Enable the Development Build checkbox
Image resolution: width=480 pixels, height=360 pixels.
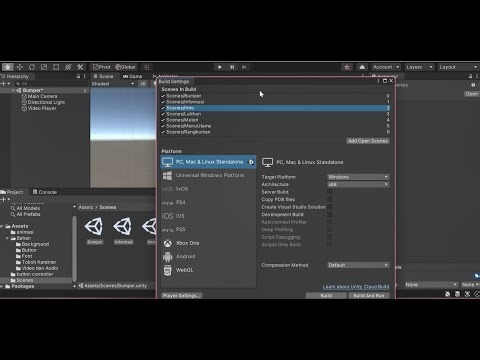click(x=330, y=214)
